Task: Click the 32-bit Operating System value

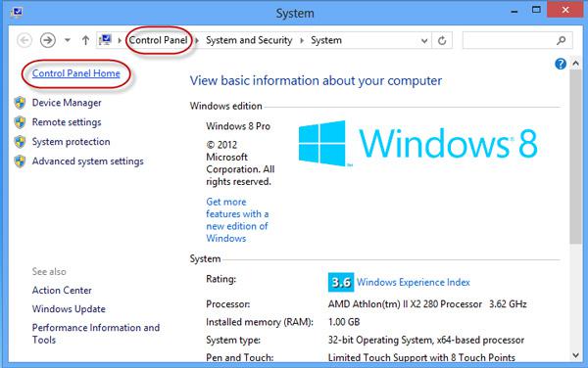Action: point(426,340)
